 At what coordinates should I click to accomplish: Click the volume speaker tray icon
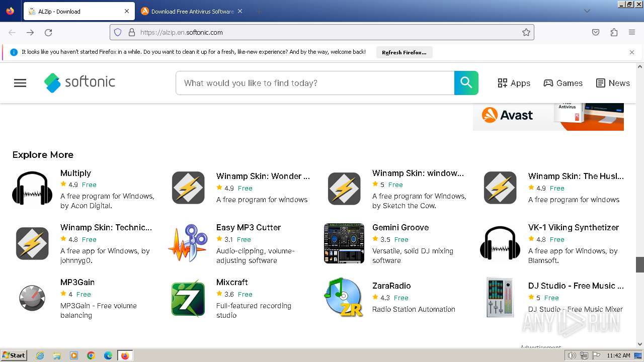coord(572,355)
